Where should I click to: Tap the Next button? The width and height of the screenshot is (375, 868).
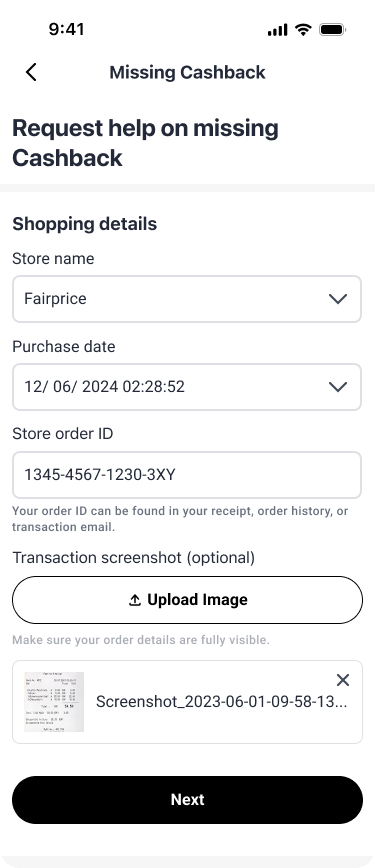pyautogui.click(x=187, y=800)
